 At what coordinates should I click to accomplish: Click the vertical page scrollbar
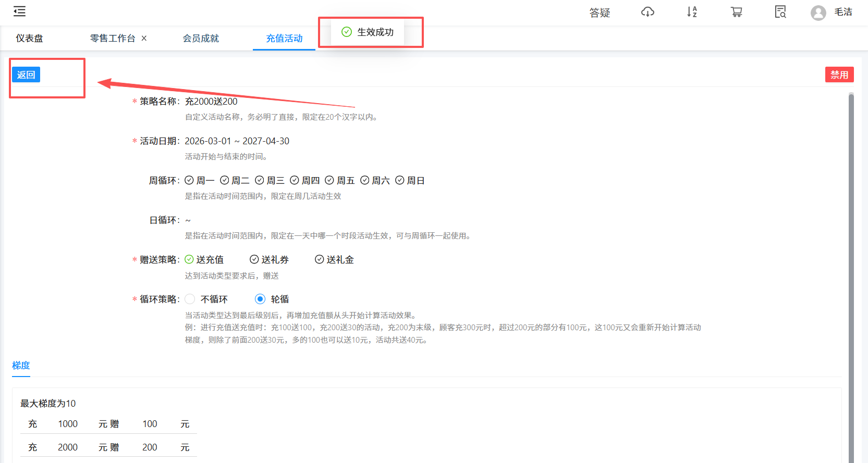[851, 277]
